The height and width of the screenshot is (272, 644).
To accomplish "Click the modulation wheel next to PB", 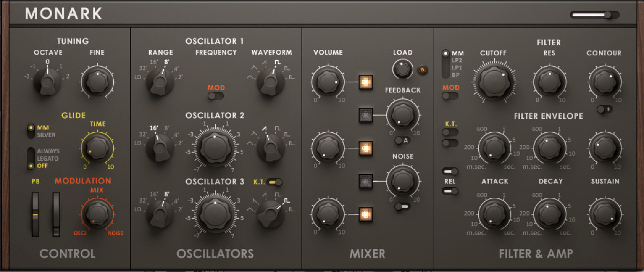I will 56,214.
